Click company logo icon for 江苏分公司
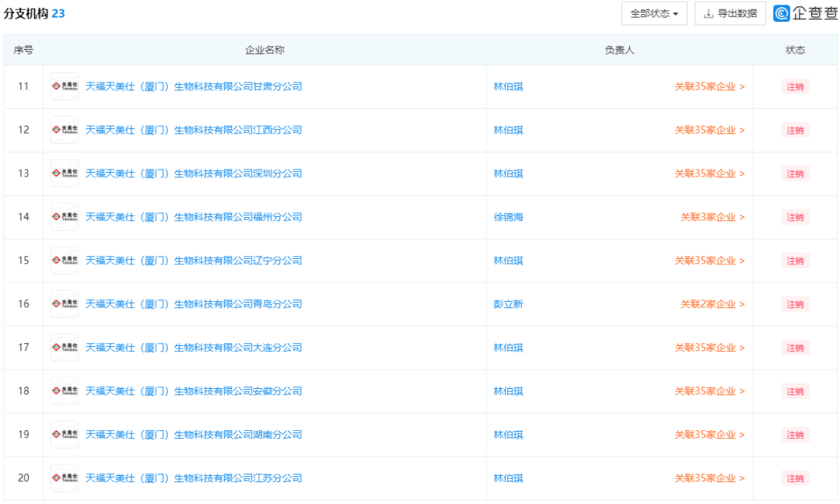This screenshot has height=504, width=840. coord(65,478)
